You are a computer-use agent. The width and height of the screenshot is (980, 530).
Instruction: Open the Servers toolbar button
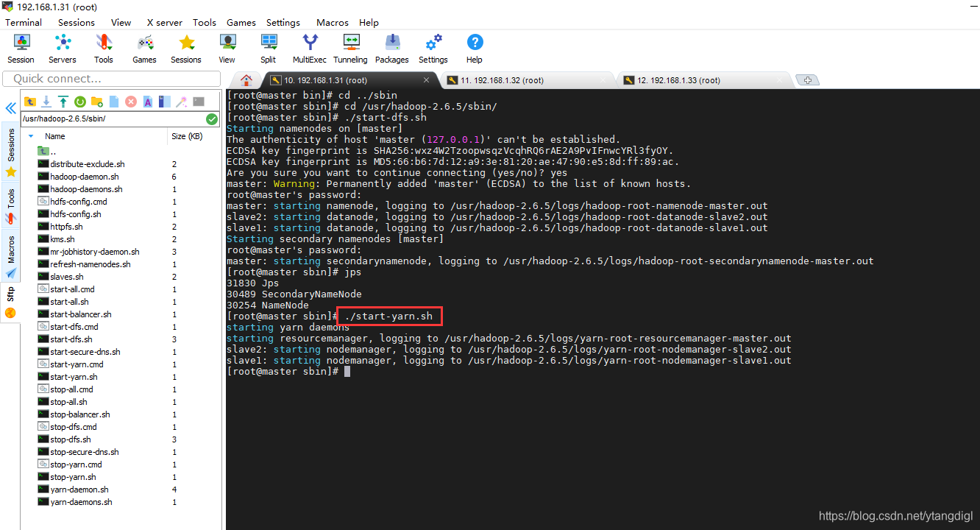pyautogui.click(x=63, y=49)
